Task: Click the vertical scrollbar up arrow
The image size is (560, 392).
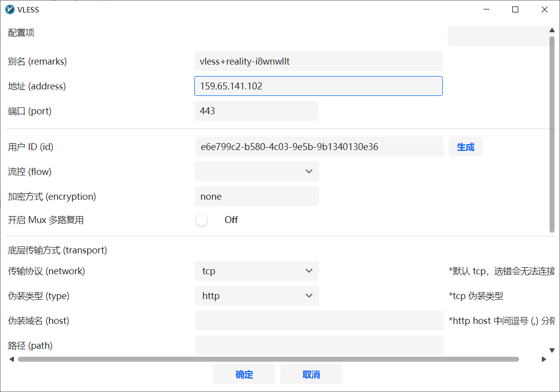Action: pyautogui.click(x=552, y=30)
